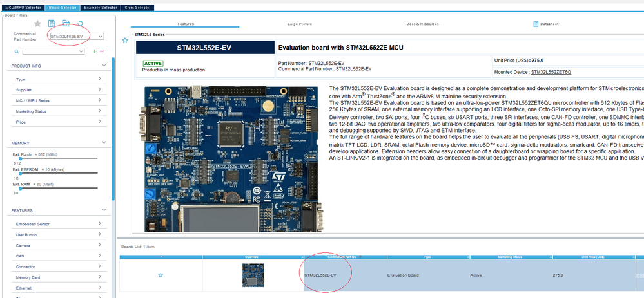This screenshot has height=298, width=644.
Task: Select the Board Selector tab
Action: pyautogui.click(x=62, y=8)
